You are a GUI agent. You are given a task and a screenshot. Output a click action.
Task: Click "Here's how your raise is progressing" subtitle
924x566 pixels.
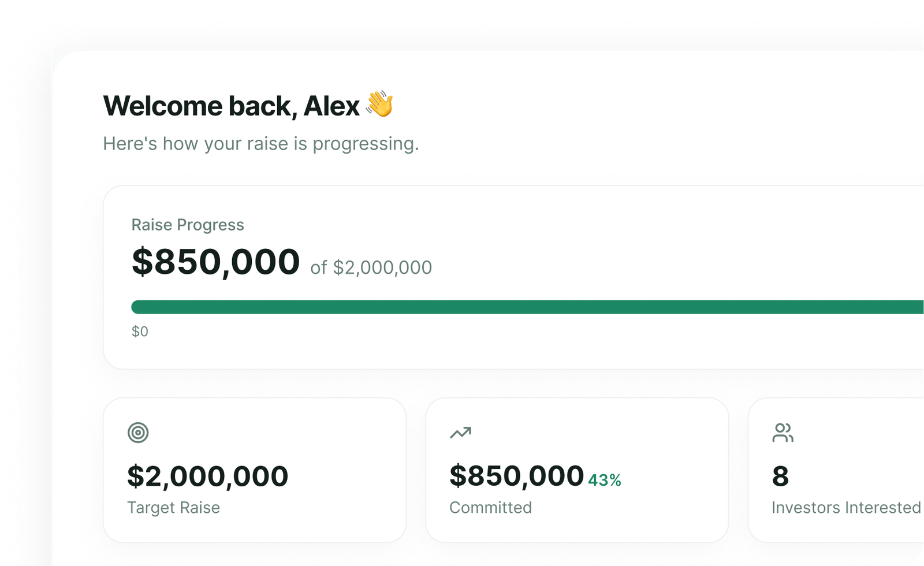point(260,144)
